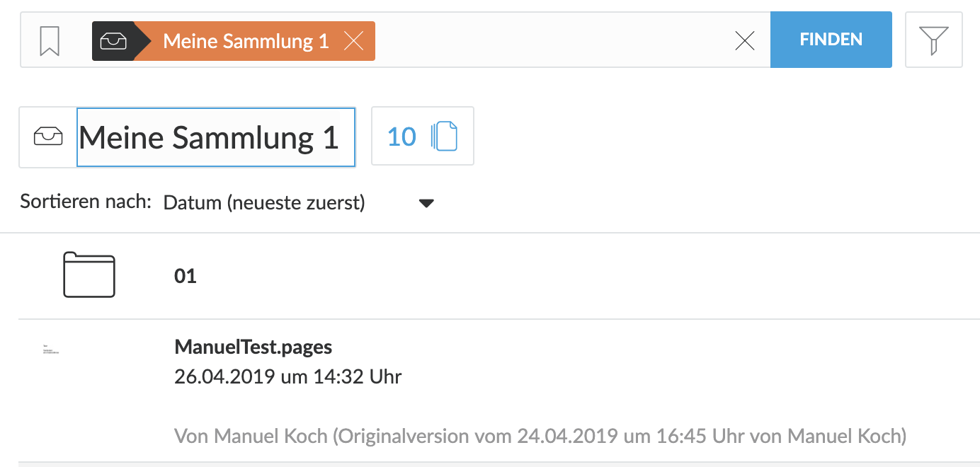Click the Sortieren nach label

(86, 202)
